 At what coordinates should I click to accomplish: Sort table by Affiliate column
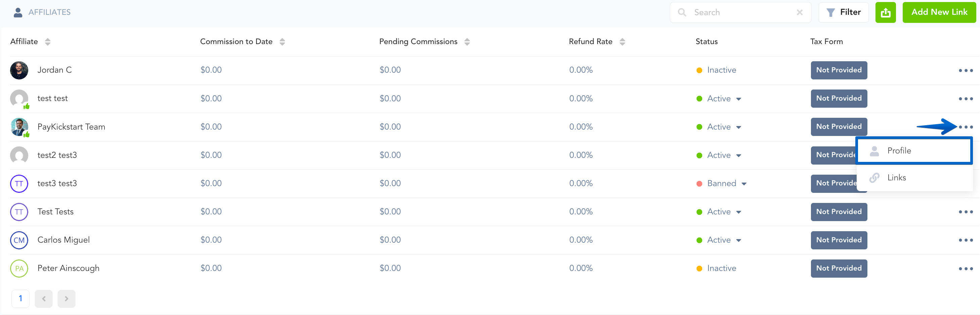[47, 42]
